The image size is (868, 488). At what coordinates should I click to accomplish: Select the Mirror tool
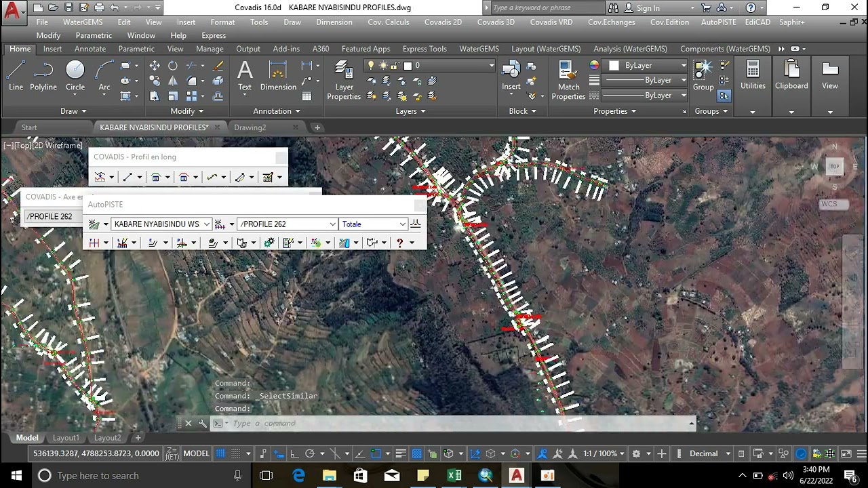(x=172, y=81)
